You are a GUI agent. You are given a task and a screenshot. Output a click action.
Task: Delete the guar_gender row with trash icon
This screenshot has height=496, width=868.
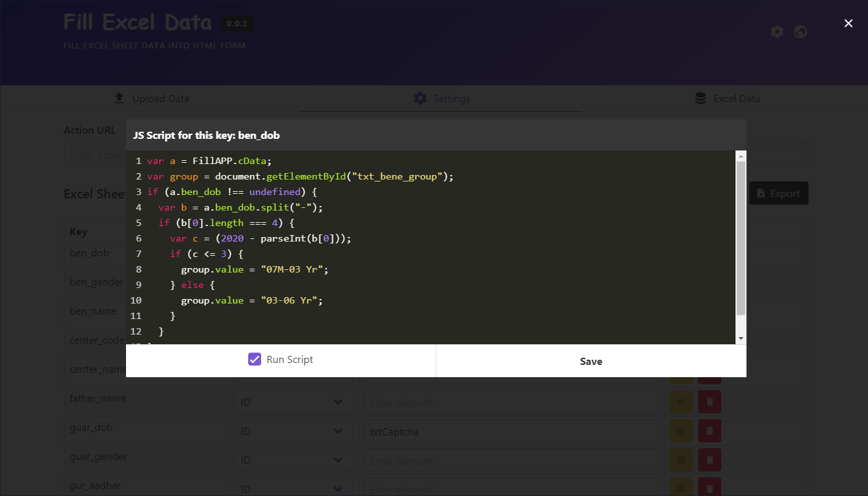pyautogui.click(x=710, y=460)
